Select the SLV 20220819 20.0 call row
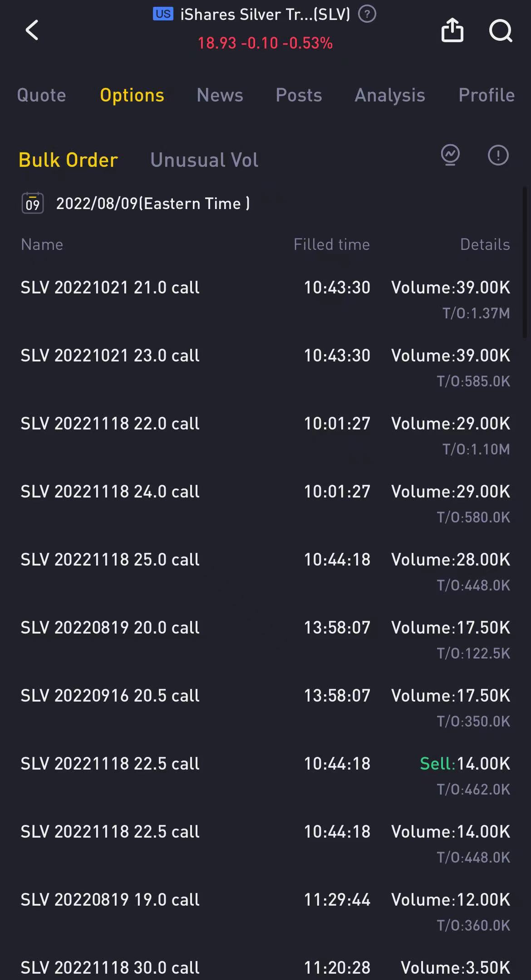This screenshot has height=980, width=531. (265, 639)
